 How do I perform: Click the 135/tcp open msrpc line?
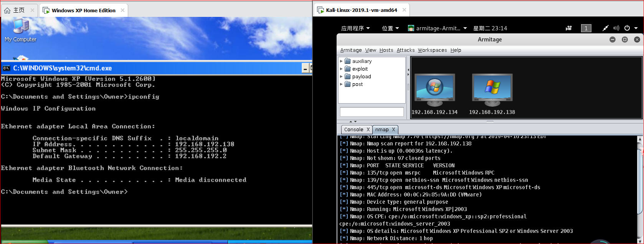[x=417, y=173]
